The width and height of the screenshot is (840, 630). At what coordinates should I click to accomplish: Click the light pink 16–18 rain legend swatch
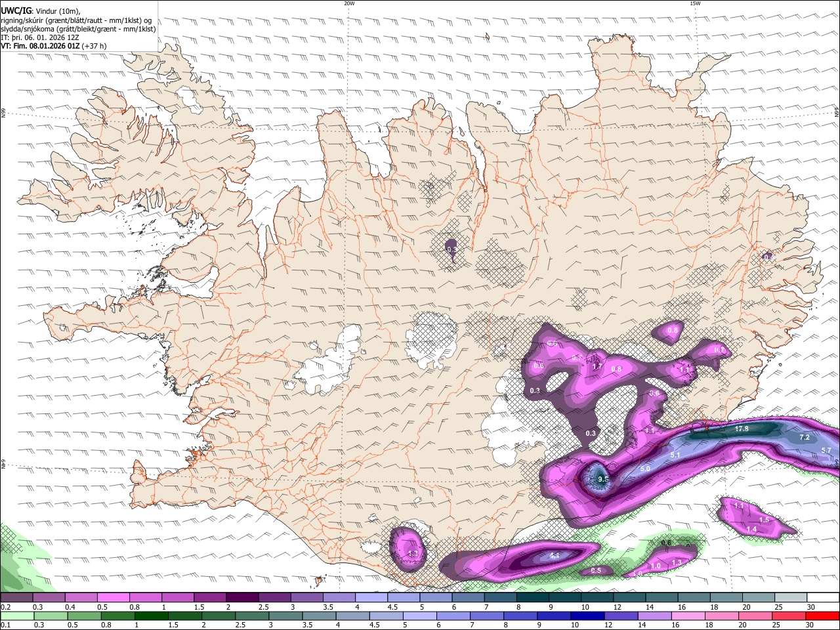[688, 616]
